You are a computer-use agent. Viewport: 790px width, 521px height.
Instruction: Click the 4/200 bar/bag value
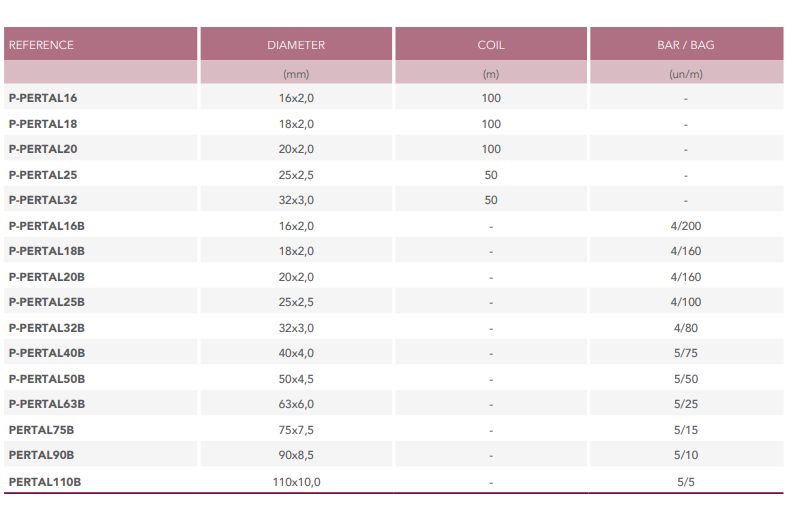686,226
